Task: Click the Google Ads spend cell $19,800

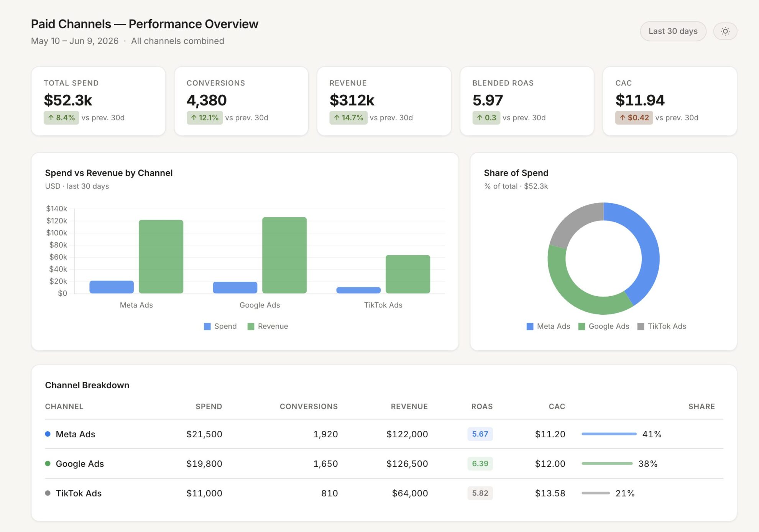Action: (x=204, y=463)
